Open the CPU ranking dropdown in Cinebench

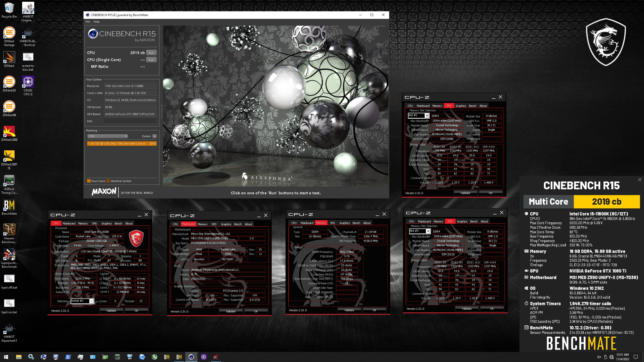click(x=108, y=136)
